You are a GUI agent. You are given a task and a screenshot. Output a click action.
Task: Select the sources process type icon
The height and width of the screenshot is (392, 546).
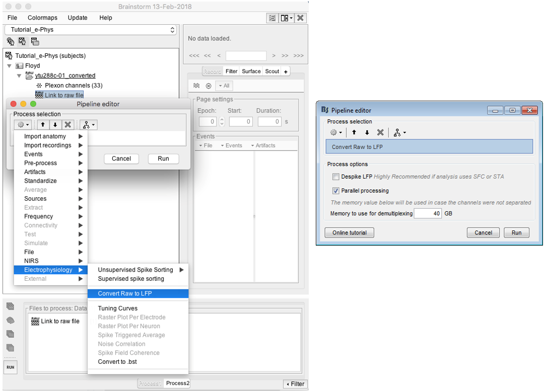(11, 321)
